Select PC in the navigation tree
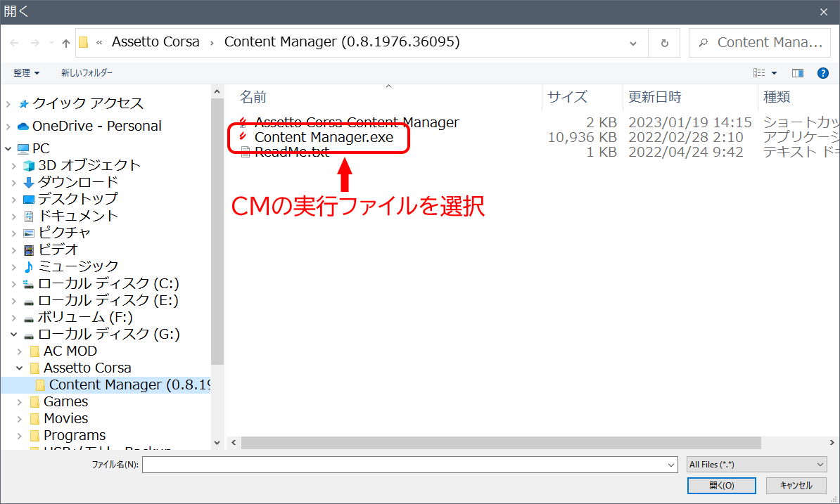The image size is (840, 504). [41, 148]
